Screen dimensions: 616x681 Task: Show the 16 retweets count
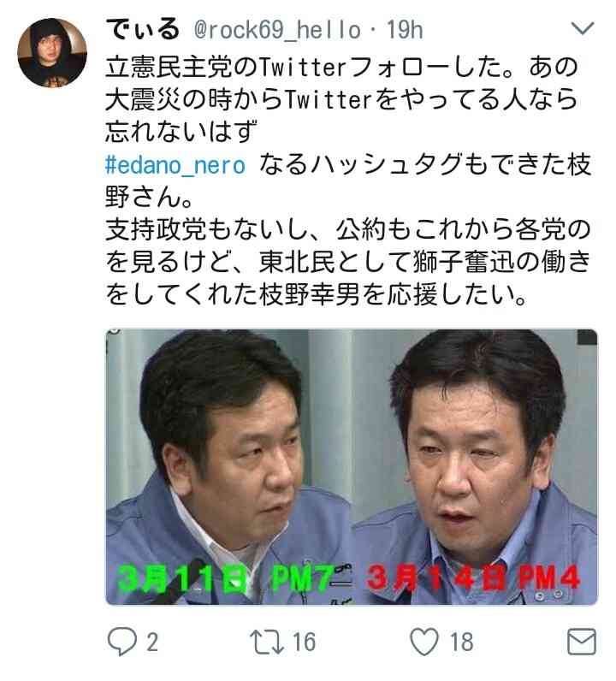click(304, 642)
